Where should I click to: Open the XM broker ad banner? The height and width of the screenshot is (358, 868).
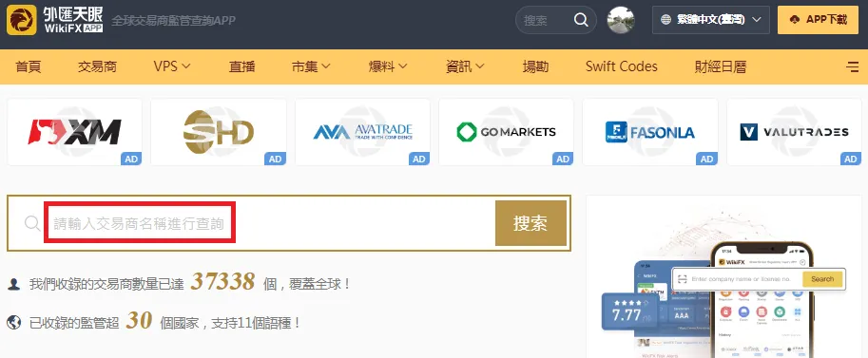pos(75,132)
